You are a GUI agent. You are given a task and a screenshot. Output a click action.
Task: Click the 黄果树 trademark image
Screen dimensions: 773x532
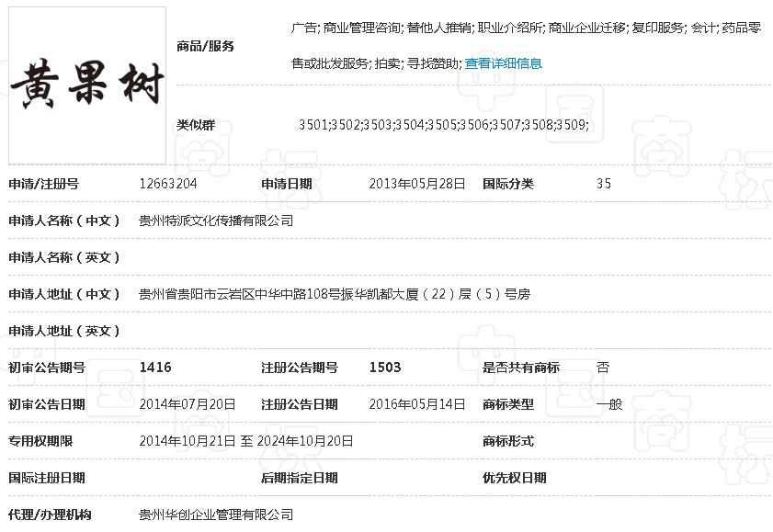[87, 85]
